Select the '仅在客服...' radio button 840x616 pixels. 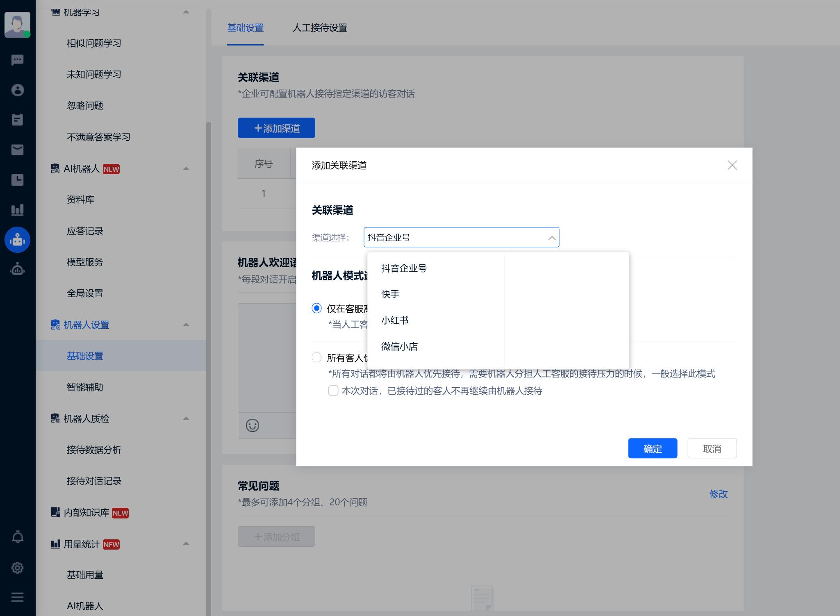[316, 308]
